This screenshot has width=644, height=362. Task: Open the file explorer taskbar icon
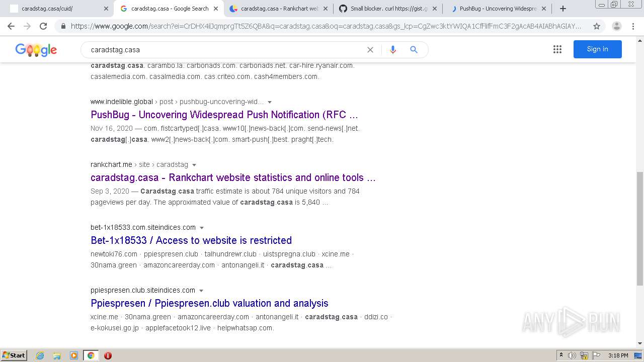point(57,355)
